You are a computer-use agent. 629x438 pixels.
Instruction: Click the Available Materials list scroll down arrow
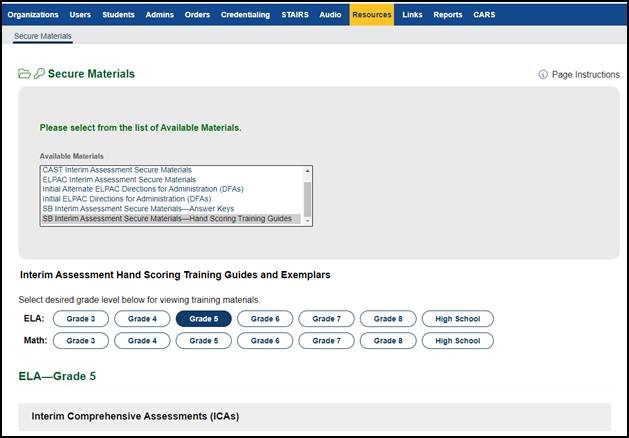coord(308,221)
